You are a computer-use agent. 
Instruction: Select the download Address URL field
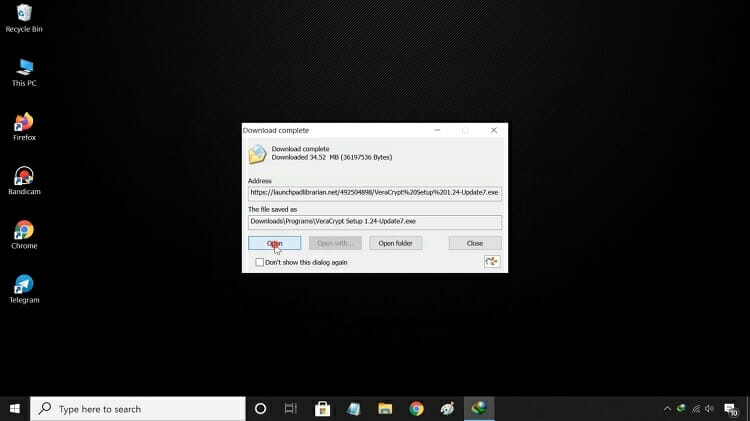(x=374, y=193)
